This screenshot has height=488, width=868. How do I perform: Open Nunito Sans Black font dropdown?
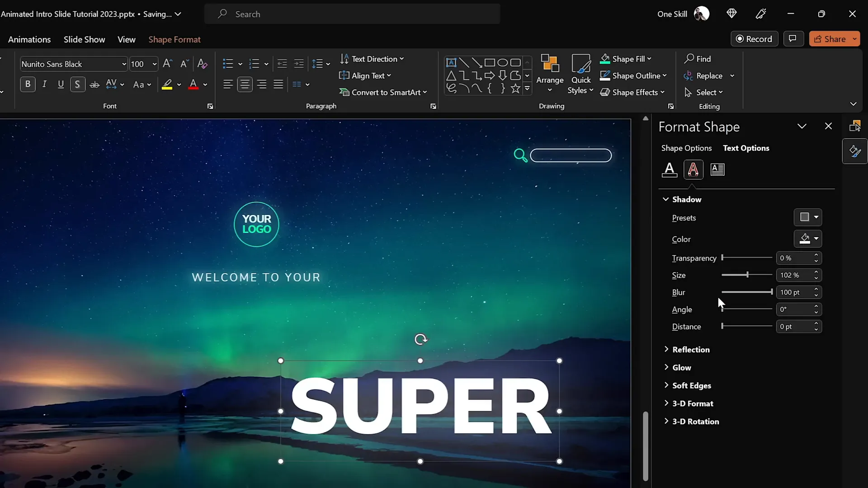pyautogui.click(x=124, y=64)
